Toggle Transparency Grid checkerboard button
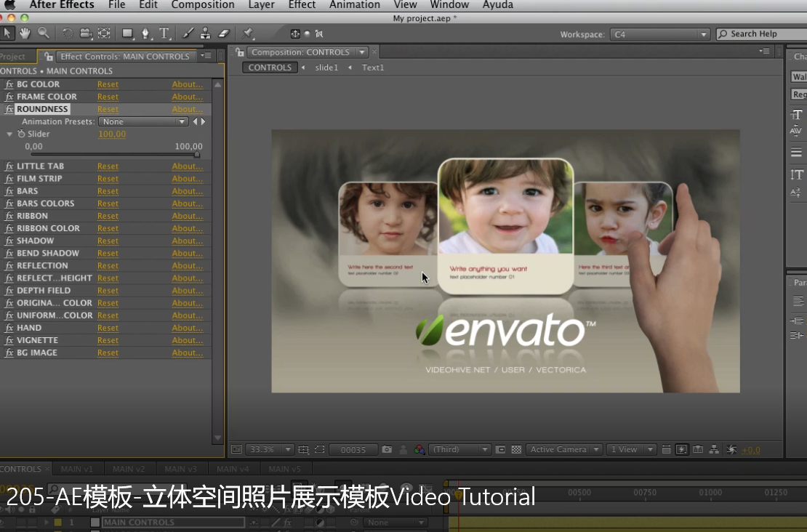The height and width of the screenshot is (532, 807). pos(516,450)
